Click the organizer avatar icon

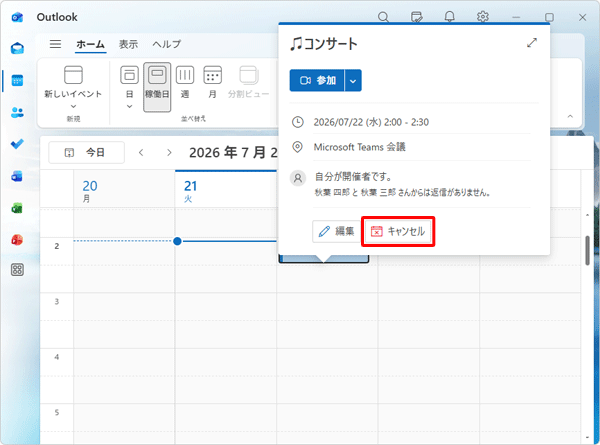(298, 178)
